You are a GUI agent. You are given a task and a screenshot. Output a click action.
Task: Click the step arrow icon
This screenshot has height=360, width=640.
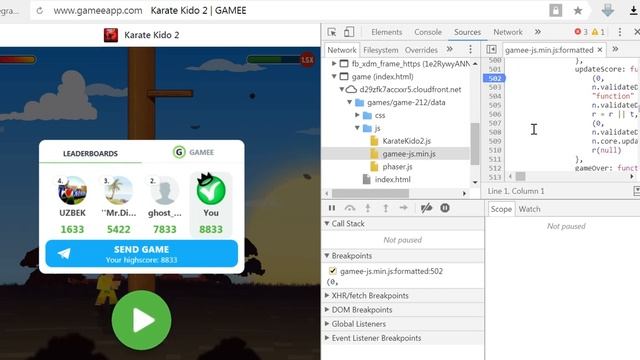coord(404,208)
